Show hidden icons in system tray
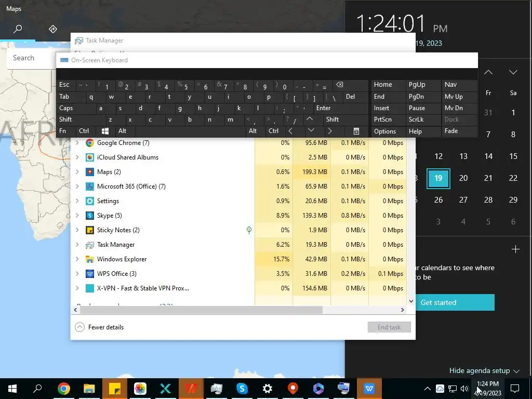The height and width of the screenshot is (399, 532). (428, 389)
